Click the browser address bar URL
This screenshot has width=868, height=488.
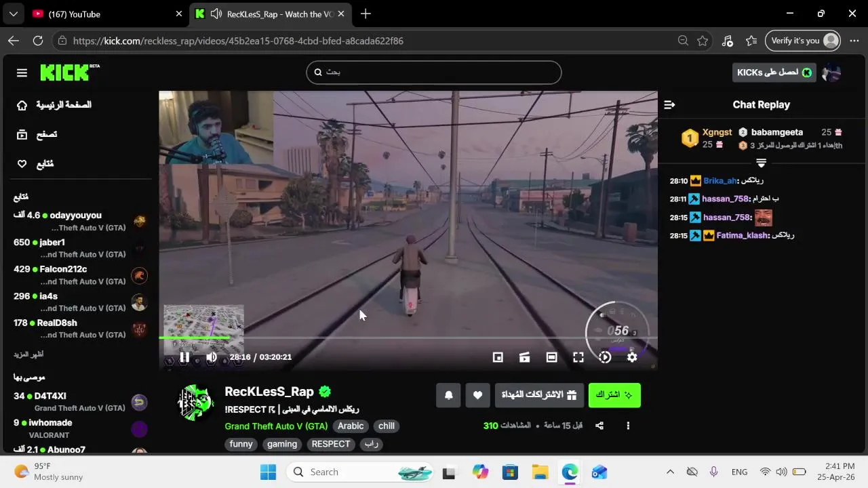(x=238, y=41)
